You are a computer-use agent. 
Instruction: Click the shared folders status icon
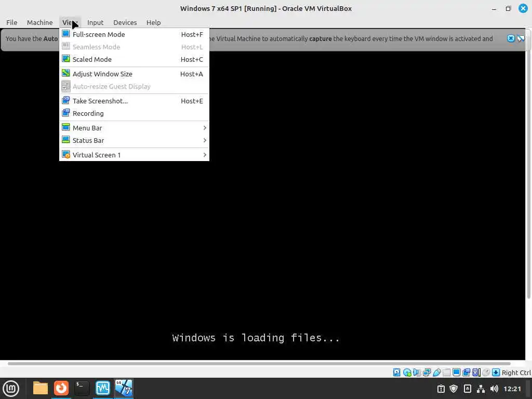tap(446, 373)
